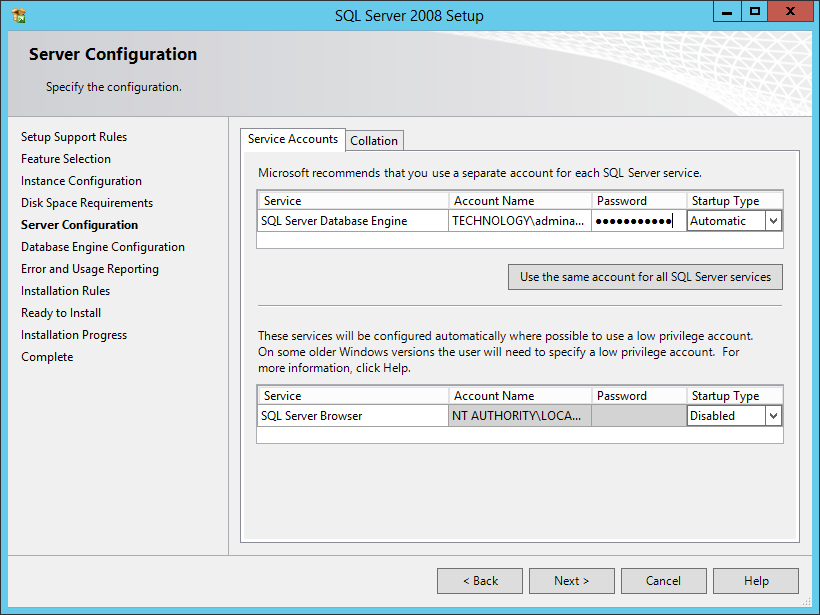Go back with the Back button
The width and height of the screenshot is (820, 615).
click(480, 581)
